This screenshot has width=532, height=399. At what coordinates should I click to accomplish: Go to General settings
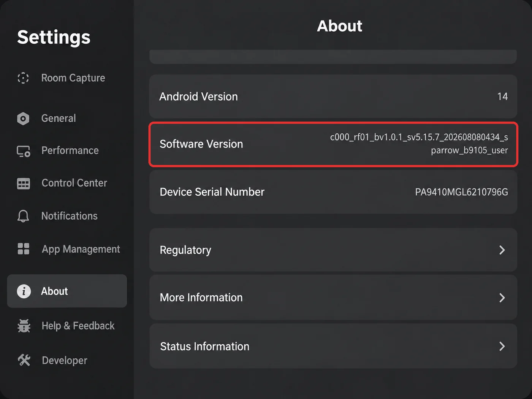[59, 119]
